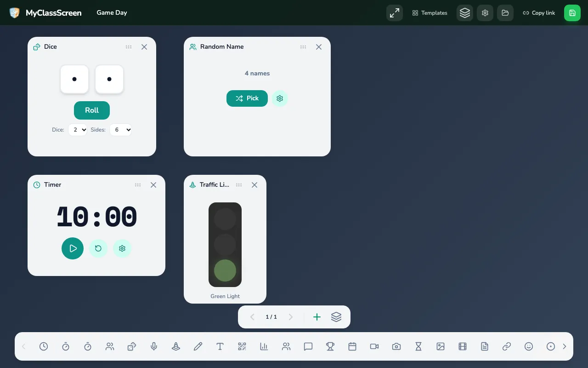588x368 pixels.
Task: Add a document notes widget
Action: tap(485, 346)
